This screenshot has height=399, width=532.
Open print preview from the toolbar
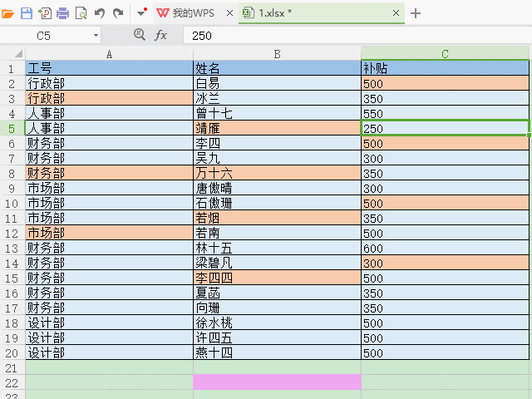[81, 13]
